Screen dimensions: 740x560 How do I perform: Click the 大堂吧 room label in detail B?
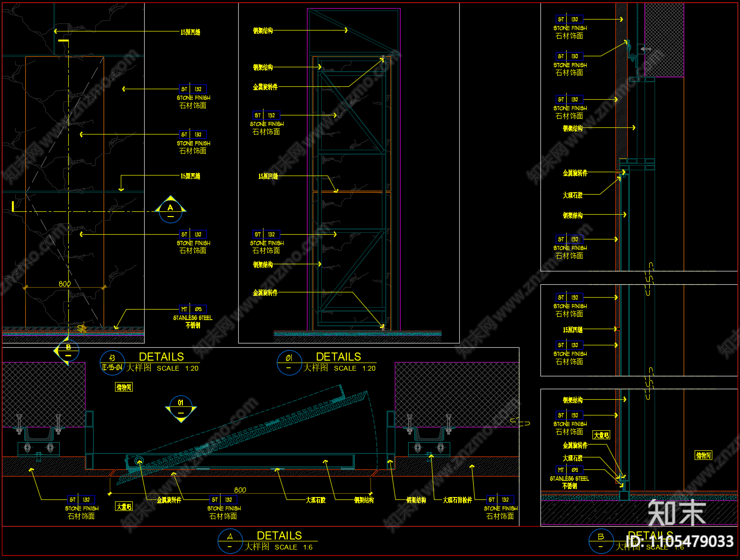click(602, 435)
